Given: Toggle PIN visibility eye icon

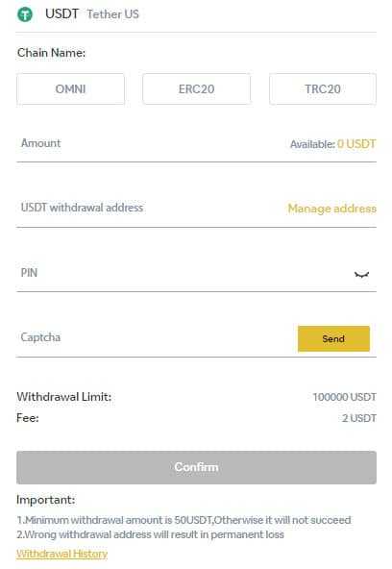Looking at the screenshot, I should 361,274.
